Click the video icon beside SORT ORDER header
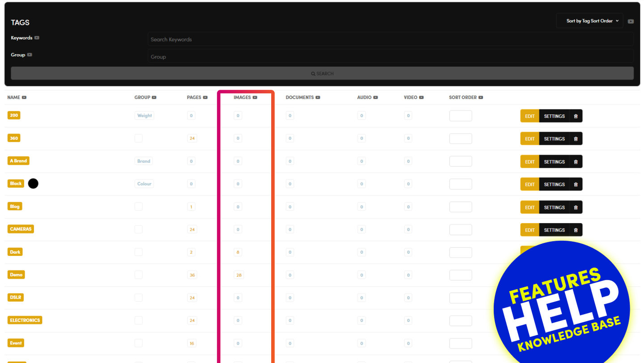This screenshot has width=644, height=363. tap(481, 97)
